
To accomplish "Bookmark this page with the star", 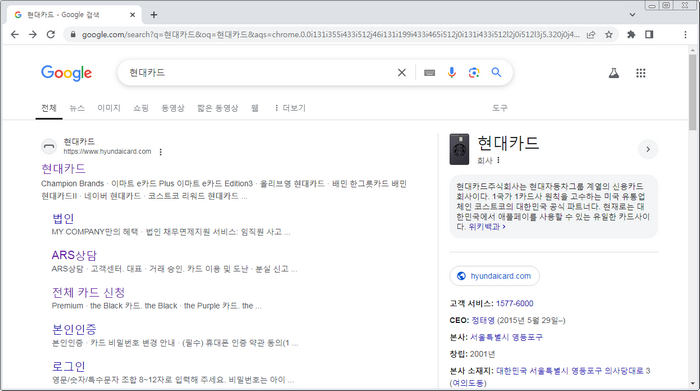I will pyautogui.click(x=608, y=34).
